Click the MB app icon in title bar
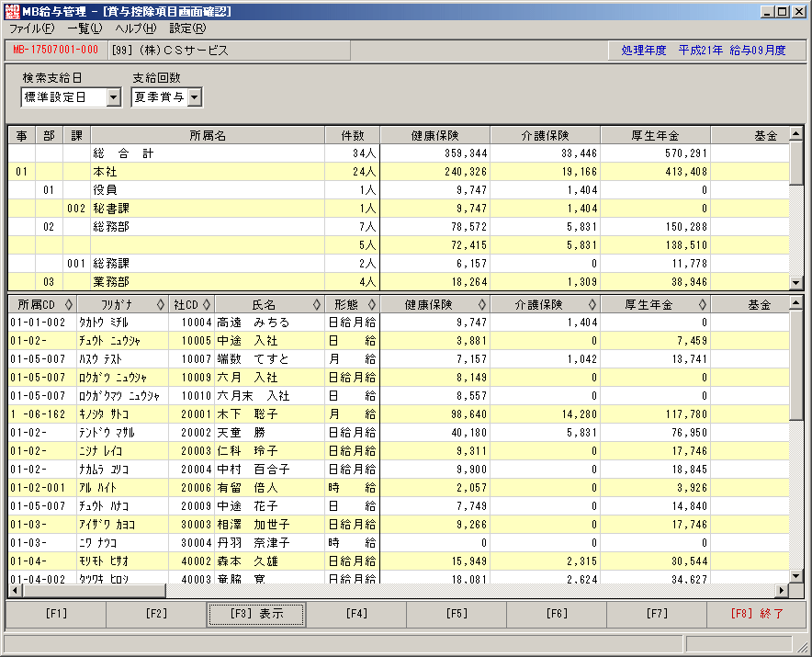 11,11
